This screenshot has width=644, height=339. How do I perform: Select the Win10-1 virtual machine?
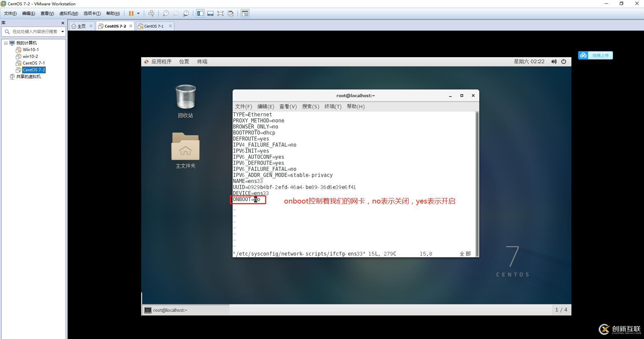(x=31, y=50)
